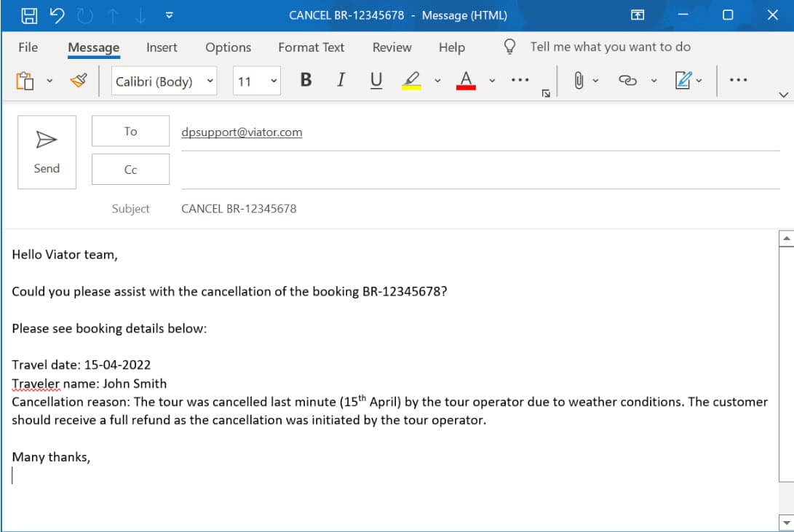Click in the empty Cc field
This screenshot has height=532, width=794.
pyautogui.click(x=480, y=170)
